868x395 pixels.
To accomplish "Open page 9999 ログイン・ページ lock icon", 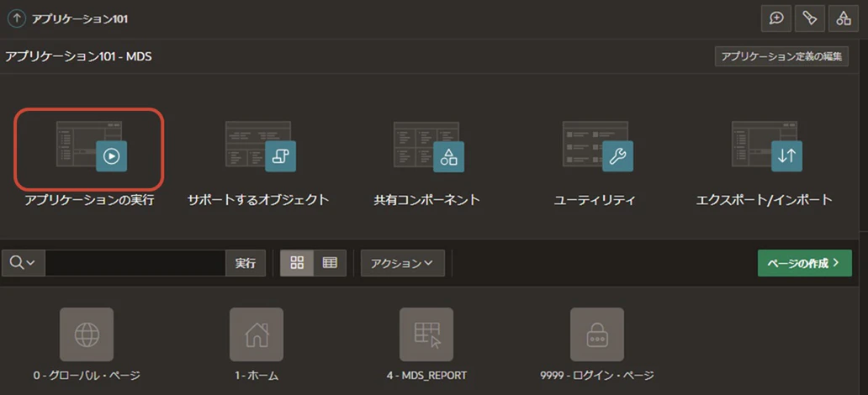I will click(597, 334).
